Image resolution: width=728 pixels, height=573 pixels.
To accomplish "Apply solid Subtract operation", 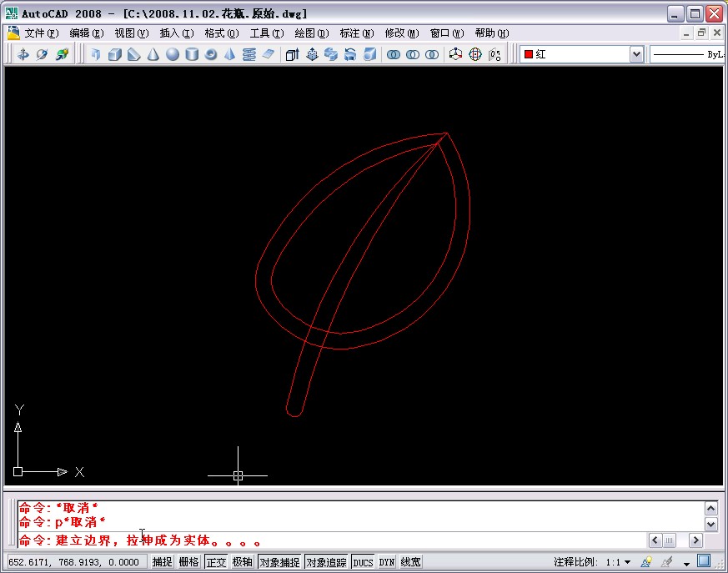I will (x=413, y=54).
